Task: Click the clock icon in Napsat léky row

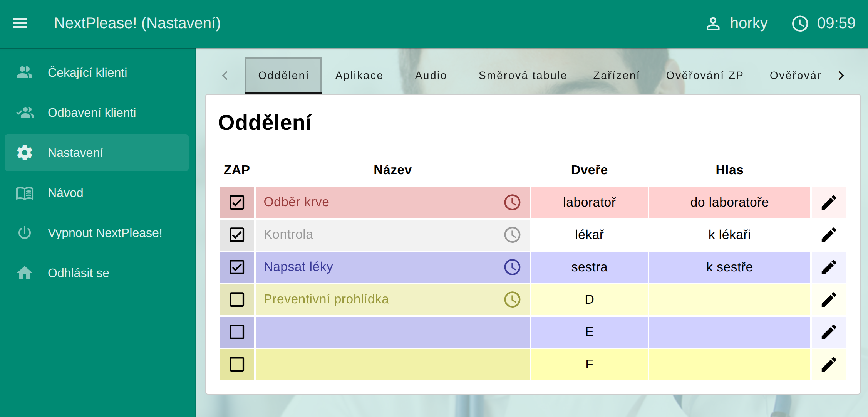Action: pos(512,267)
